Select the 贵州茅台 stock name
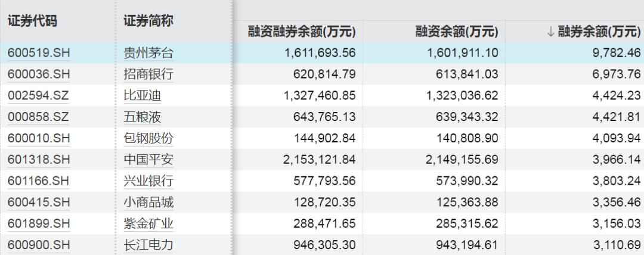 [148, 53]
